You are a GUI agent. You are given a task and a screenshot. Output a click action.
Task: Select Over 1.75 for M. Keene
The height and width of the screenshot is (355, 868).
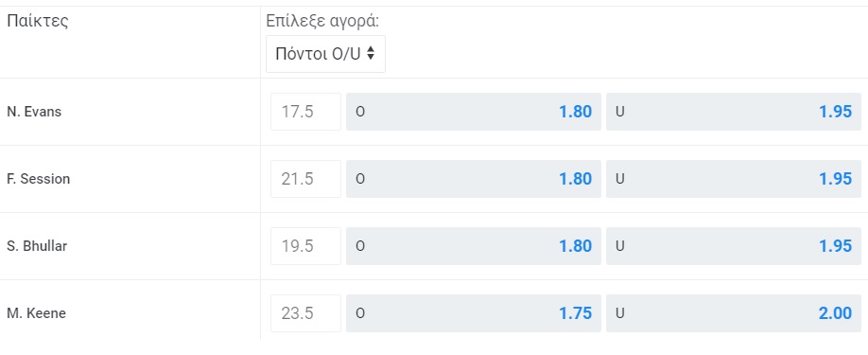point(474,313)
